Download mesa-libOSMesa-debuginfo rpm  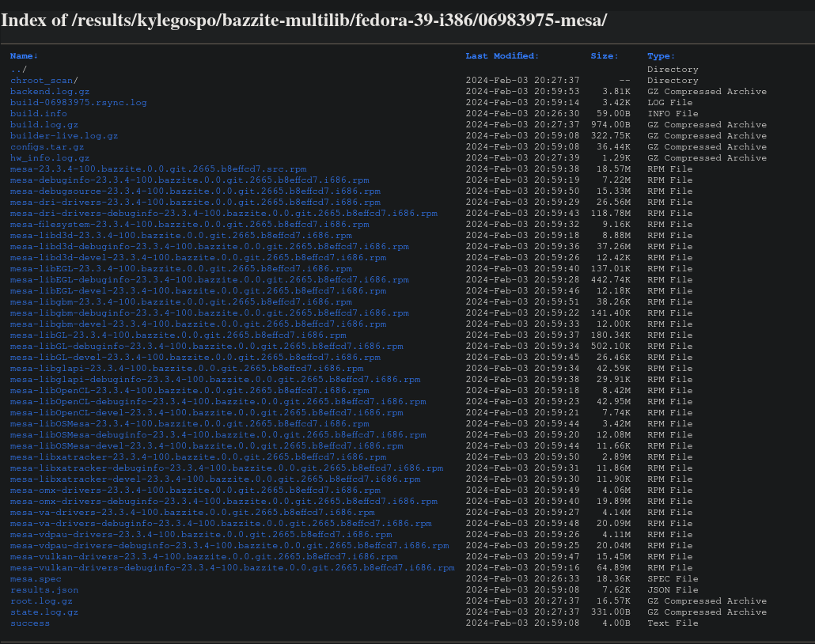click(218, 435)
